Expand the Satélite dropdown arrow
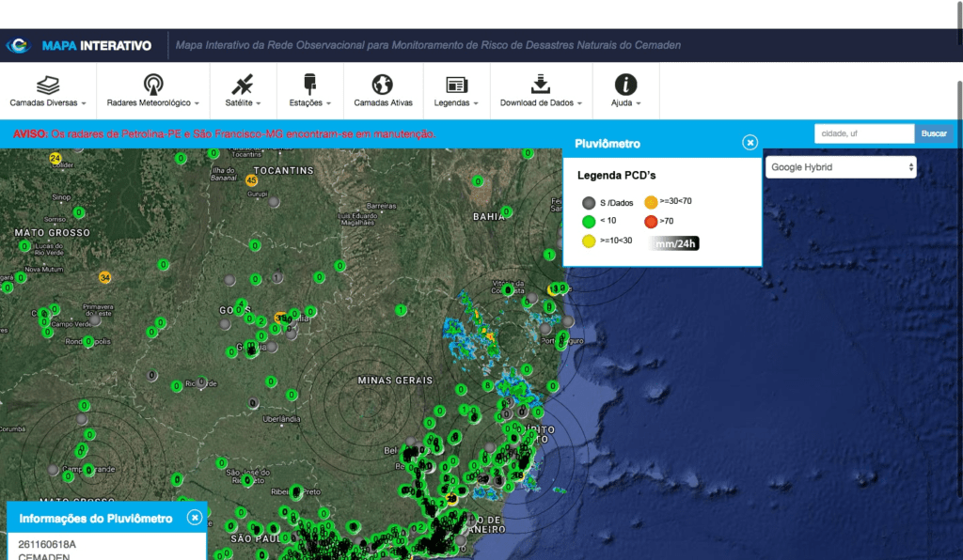963x560 pixels. 259,101
